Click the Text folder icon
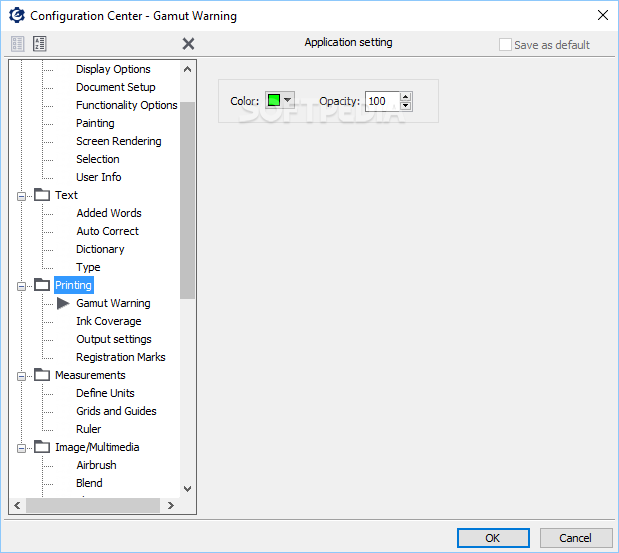 click(x=42, y=195)
